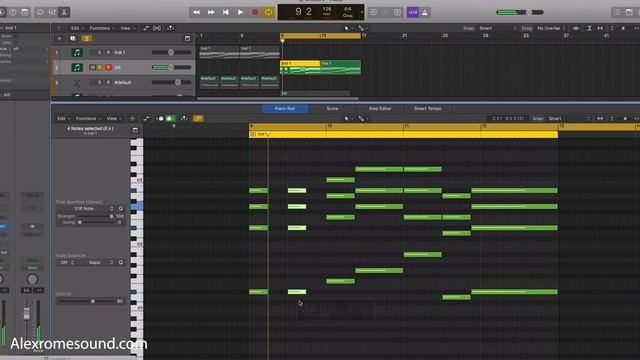Viewport: 640px width, 360px height.
Task: Select the yellow Inst 1 region on track 2
Action: click(x=300, y=67)
